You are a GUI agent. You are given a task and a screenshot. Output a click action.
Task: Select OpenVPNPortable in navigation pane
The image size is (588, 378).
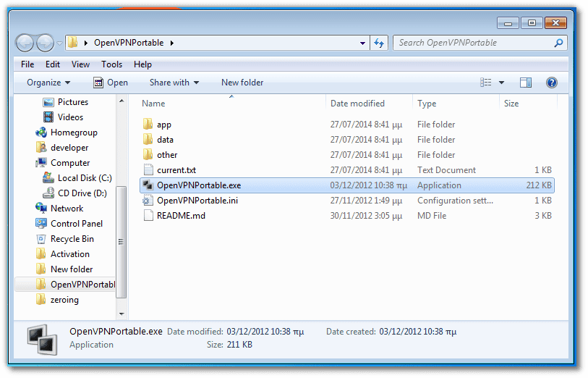[x=65, y=285]
